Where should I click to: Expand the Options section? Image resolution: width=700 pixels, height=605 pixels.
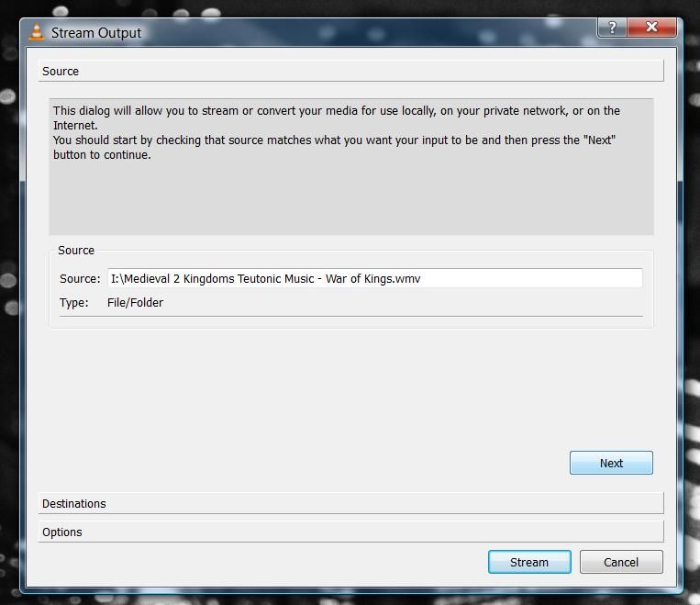pyautogui.click(x=350, y=532)
